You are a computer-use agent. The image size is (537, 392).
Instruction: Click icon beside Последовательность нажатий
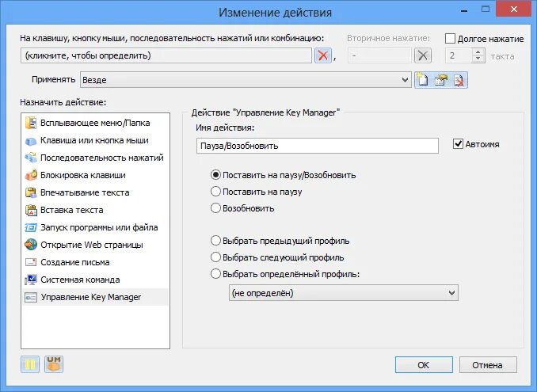(31, 158)
